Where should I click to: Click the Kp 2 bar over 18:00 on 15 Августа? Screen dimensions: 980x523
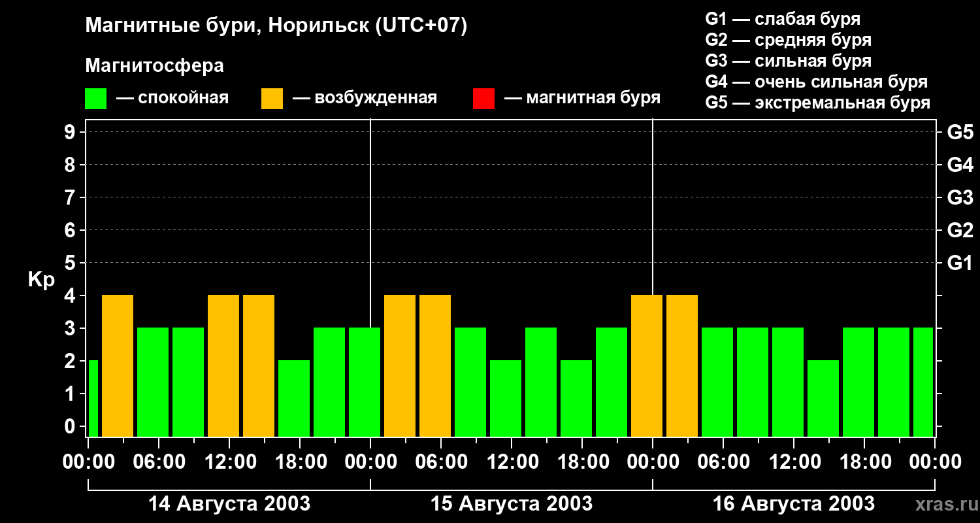(576, 398)
